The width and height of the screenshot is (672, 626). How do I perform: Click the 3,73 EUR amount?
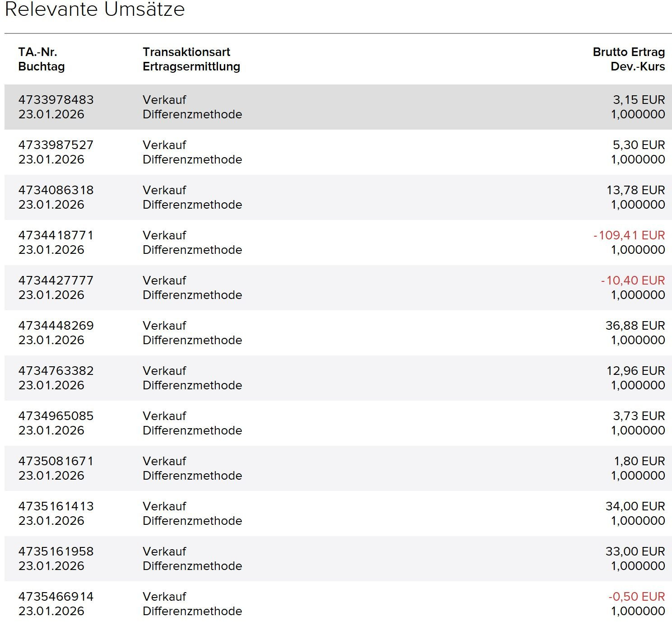click(x=639, y=416)
